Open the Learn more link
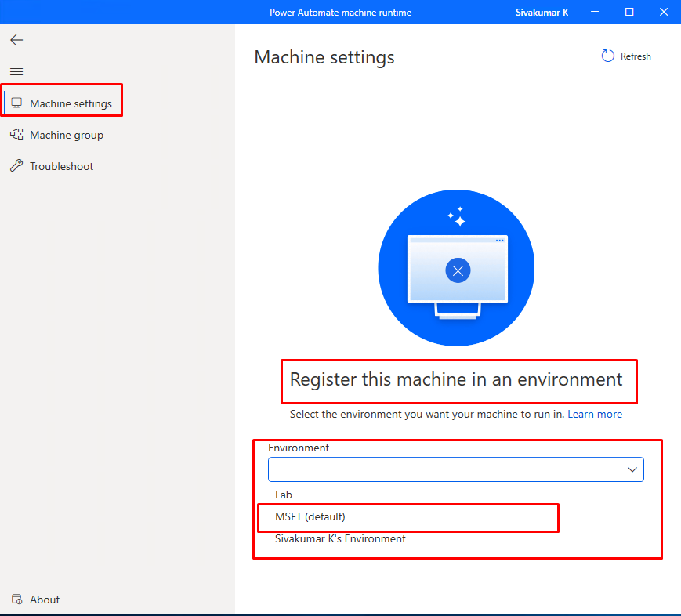 595,414
